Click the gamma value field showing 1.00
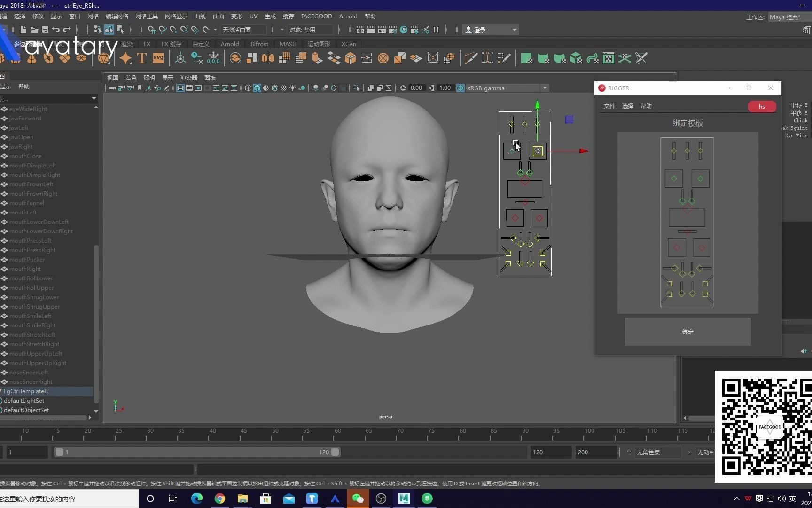This screenshot has height=508, width=812. 445,88
